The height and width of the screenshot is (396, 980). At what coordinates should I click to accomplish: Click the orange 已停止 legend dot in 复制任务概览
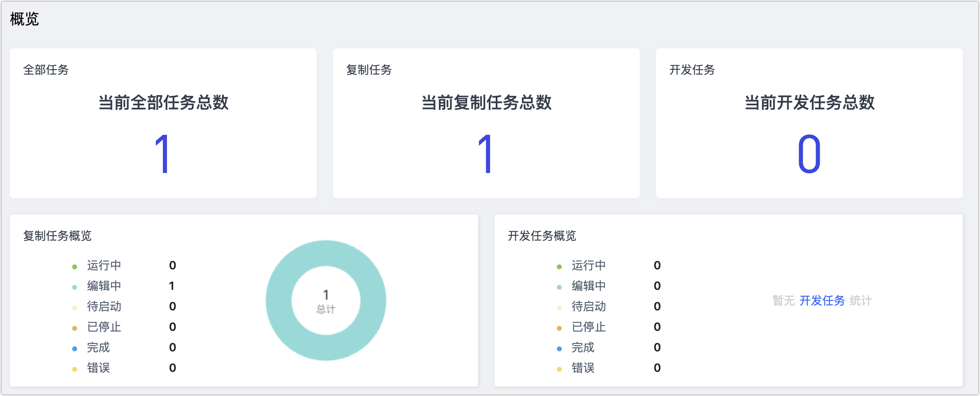[75, 327]
